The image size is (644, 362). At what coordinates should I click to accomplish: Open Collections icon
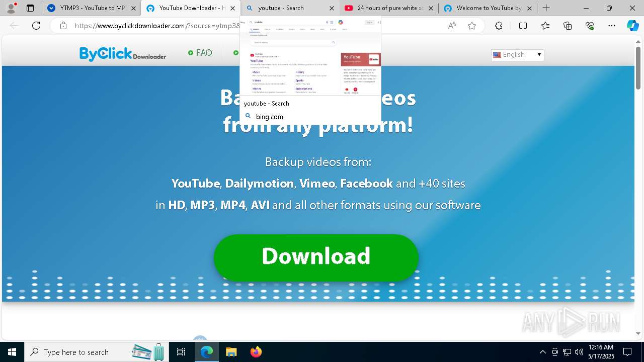pos(568,26)
